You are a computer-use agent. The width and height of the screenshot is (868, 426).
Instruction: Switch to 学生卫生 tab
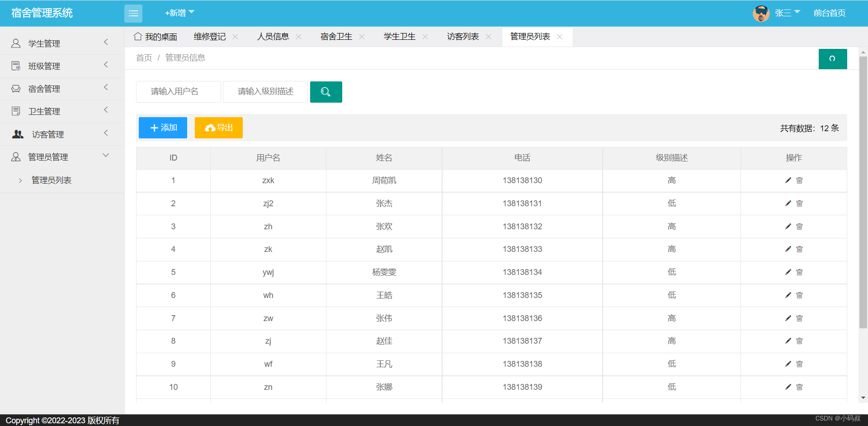coord(400,37)
